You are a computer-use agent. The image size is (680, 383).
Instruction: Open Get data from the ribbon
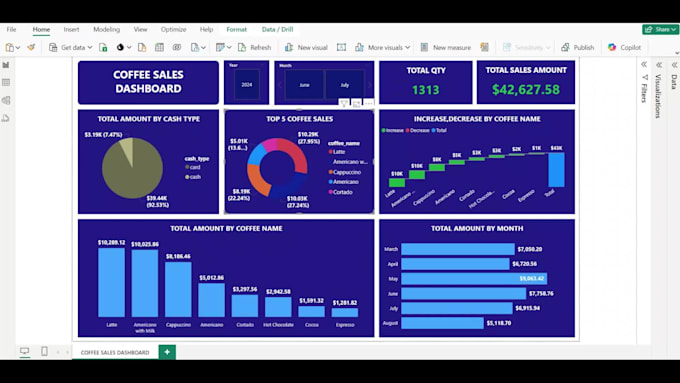tap(69, 47)
